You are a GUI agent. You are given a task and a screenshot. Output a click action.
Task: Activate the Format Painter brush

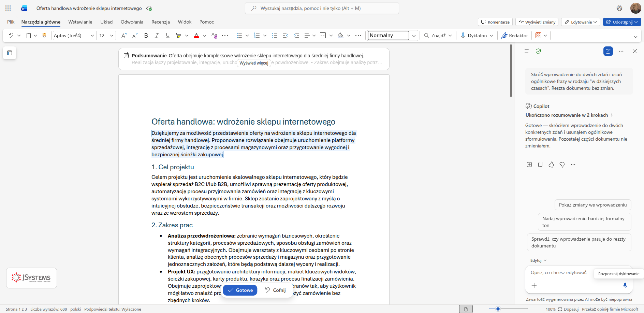point(44,35)
